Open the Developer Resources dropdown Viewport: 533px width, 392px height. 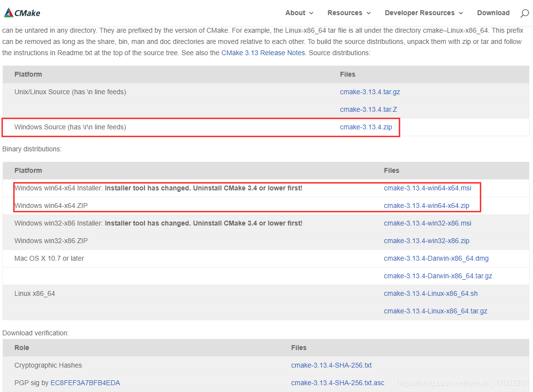[424, 13]
